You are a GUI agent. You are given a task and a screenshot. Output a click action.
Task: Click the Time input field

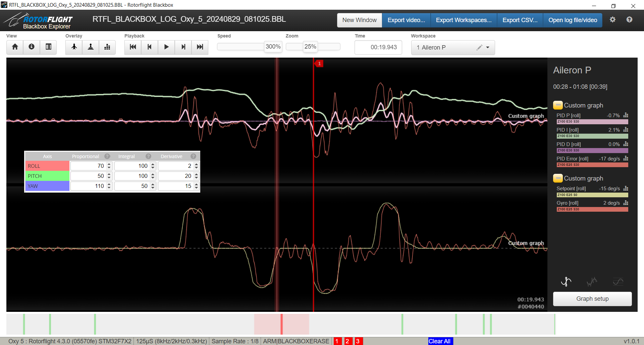click(x=378, y=48)
